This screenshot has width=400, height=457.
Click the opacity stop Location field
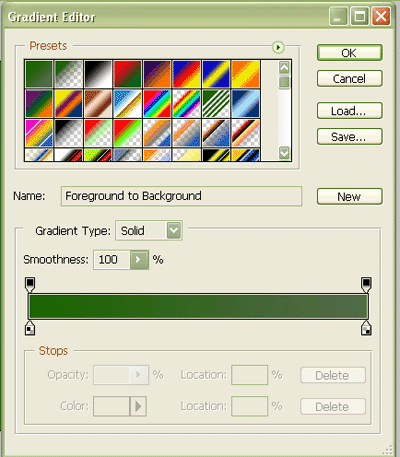[x=250, y=375]
